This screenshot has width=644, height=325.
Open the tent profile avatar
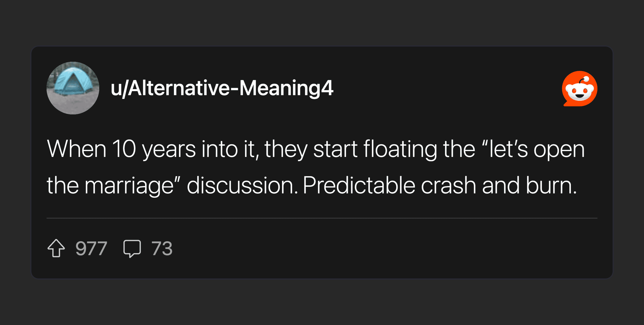pos(73,88)
